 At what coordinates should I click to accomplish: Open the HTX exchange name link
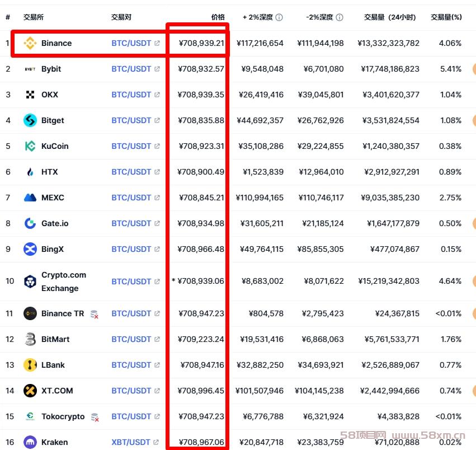(49, 172)
